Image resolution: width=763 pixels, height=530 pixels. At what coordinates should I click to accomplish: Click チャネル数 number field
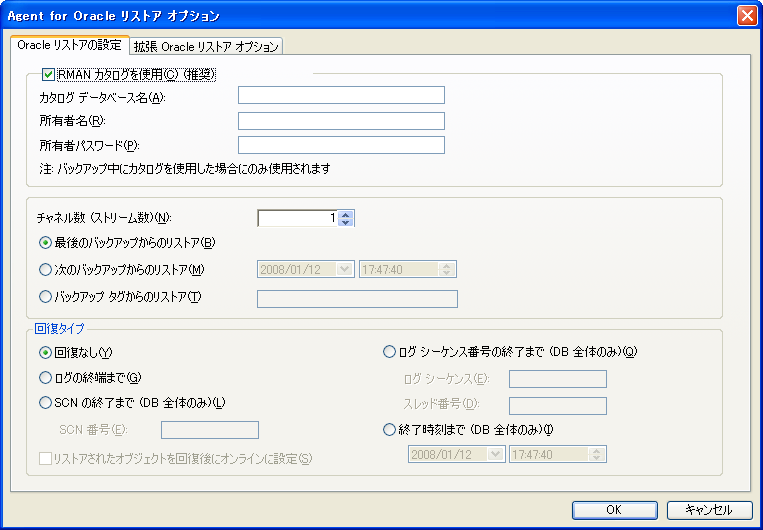(x=297, y=218)
